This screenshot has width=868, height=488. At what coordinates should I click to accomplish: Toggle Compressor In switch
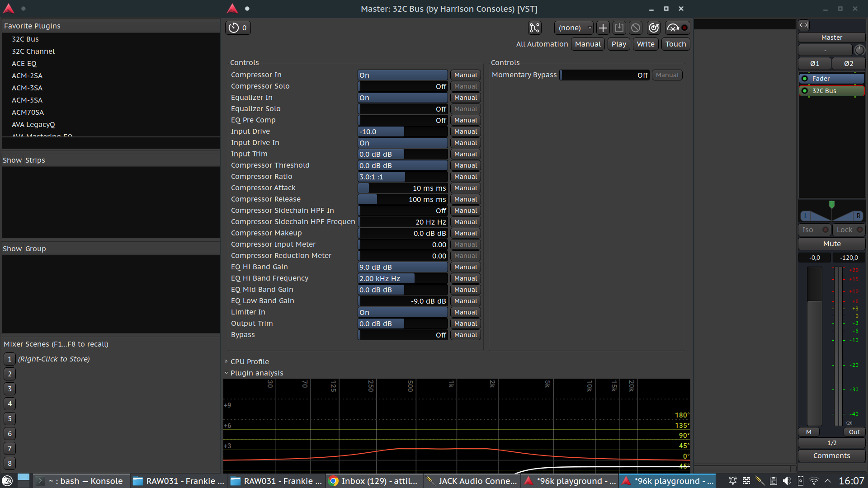coord(402,75)
